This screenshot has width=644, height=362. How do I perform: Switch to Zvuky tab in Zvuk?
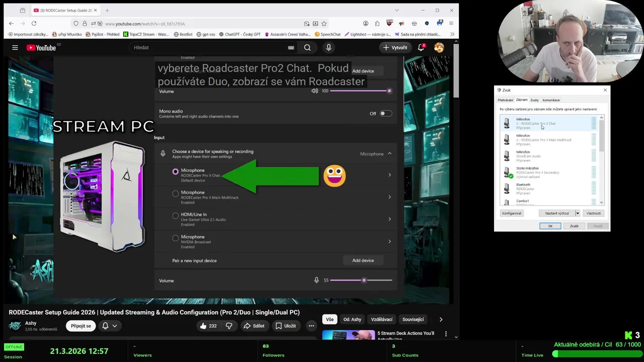tap(534, 100)
